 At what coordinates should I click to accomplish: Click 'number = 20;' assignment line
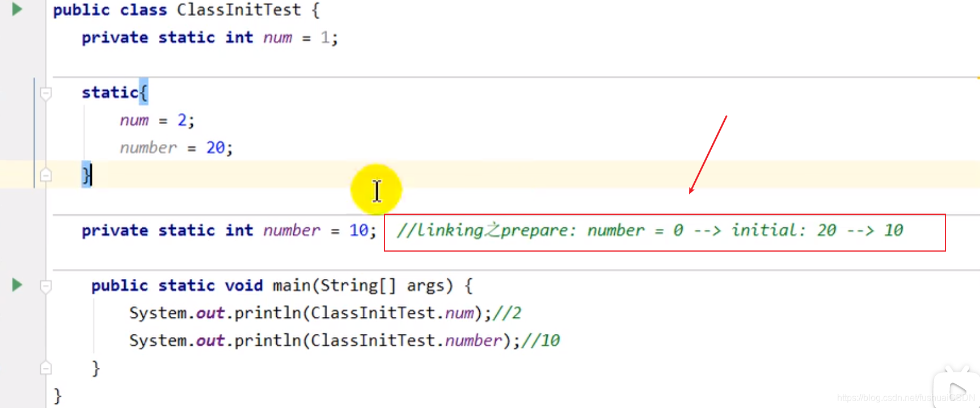click(176, 148)
